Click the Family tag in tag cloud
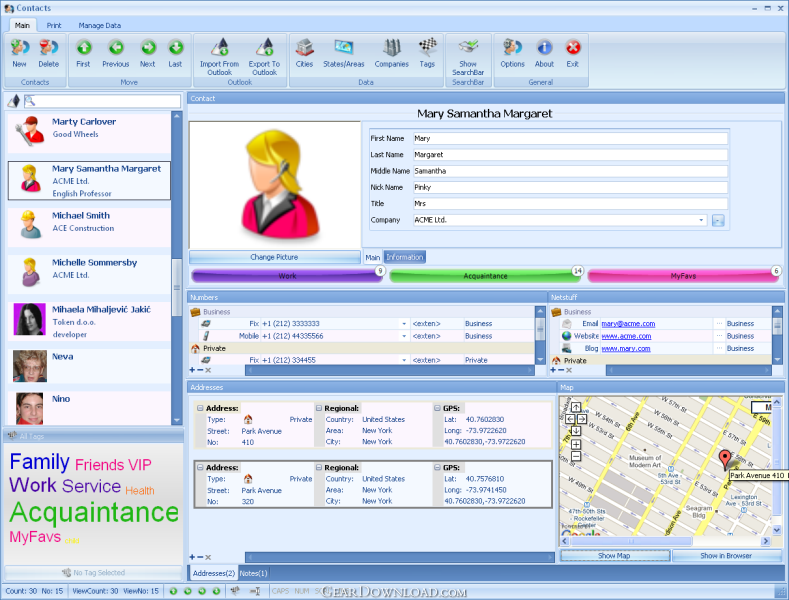789x600 pixels. 40,462
